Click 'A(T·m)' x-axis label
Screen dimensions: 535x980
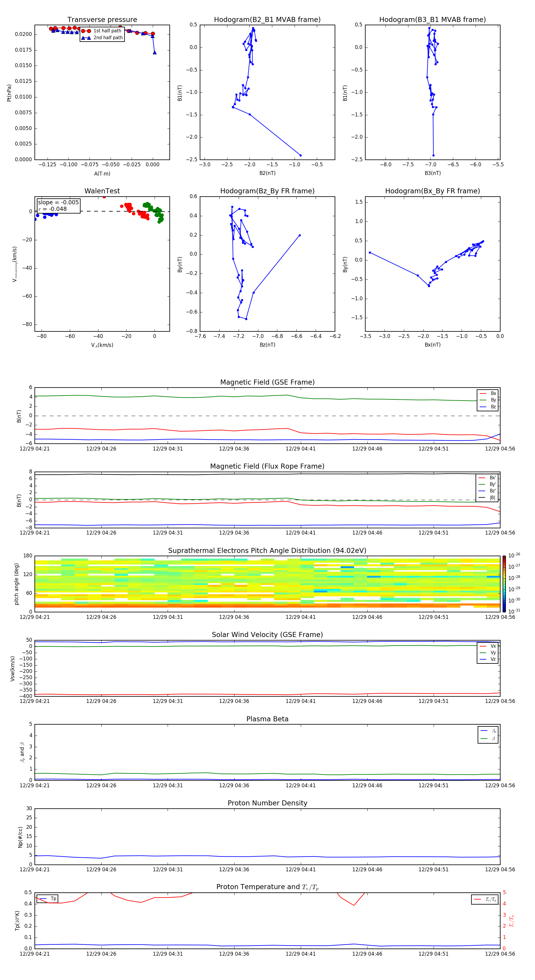(x=102, y=174)
